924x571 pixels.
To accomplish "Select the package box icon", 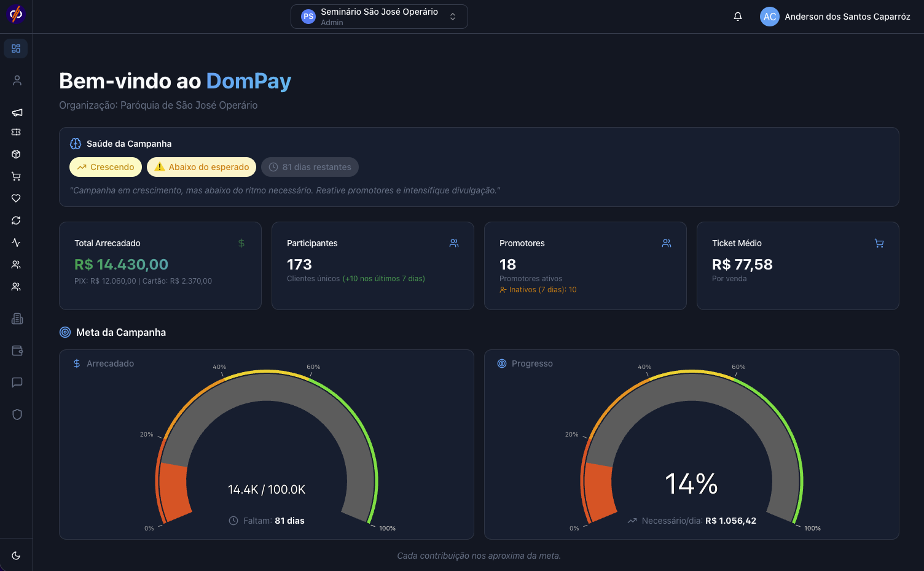I will pos(17,154).
